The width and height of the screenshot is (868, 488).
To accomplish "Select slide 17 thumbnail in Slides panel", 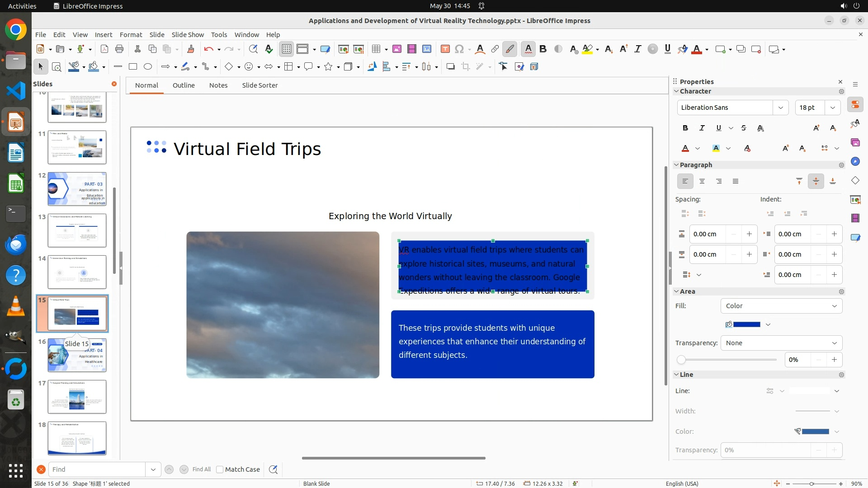I will [77, 397].
